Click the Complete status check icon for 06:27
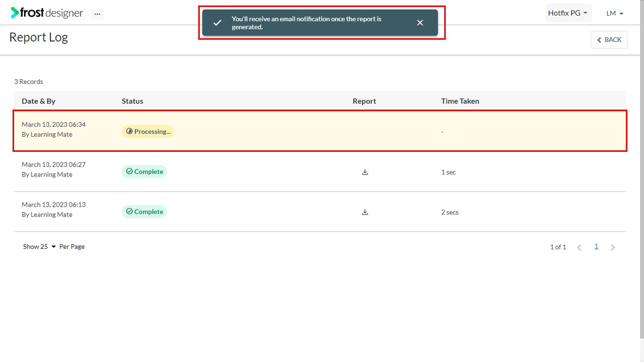The height and width of the screenshot is (362, 644). click(x=129, y=171)
